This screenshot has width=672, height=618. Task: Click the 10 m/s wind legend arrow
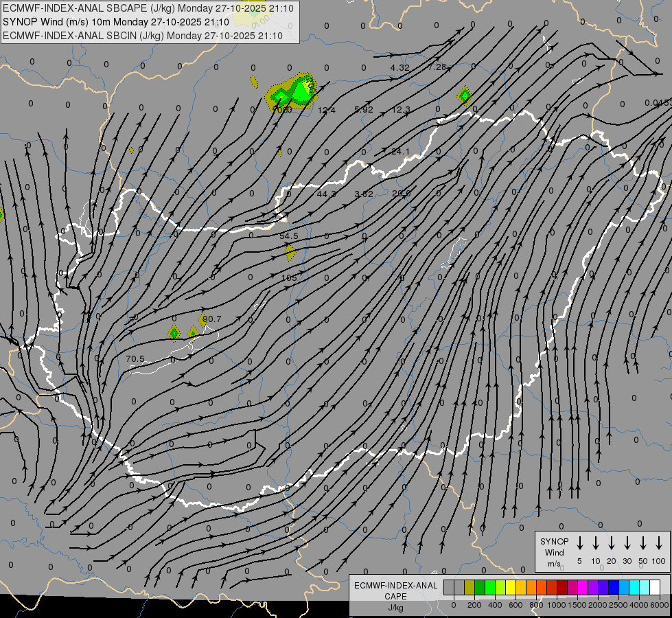tap(595, 543)
